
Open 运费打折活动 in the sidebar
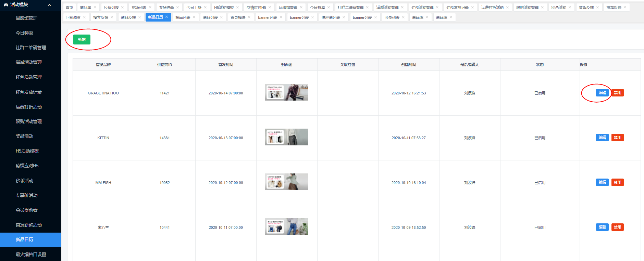pos(30,107)
